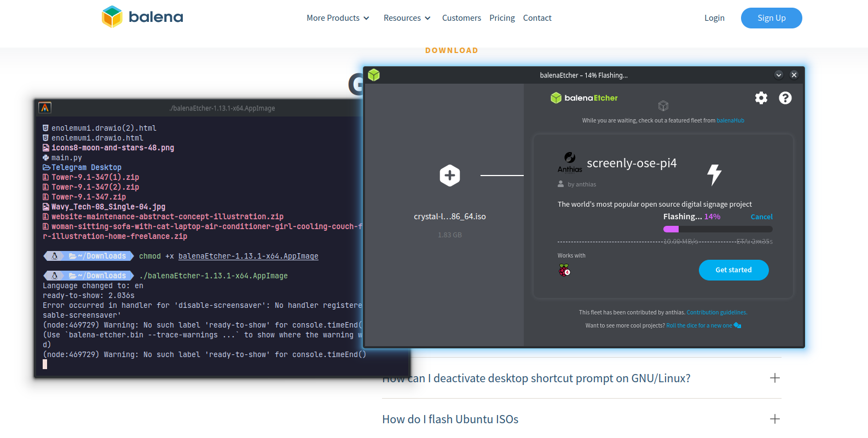Click enolemumi.drawio(2).html in terminal
This screenshot has width=868, height=438.
[104, 129]
